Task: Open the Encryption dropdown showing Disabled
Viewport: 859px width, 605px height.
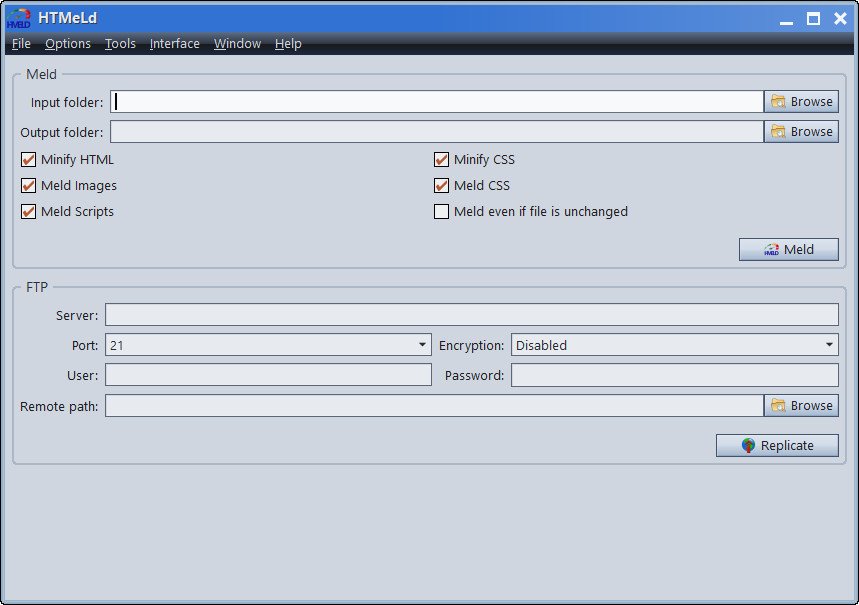Action: point(674,345)
